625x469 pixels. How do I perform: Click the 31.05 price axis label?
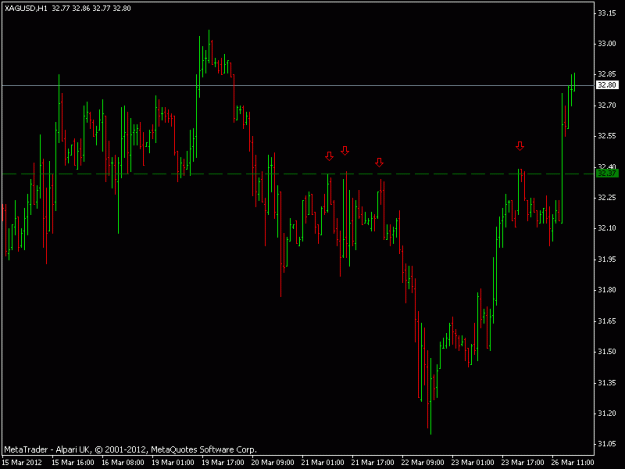(x=607, y=444)
